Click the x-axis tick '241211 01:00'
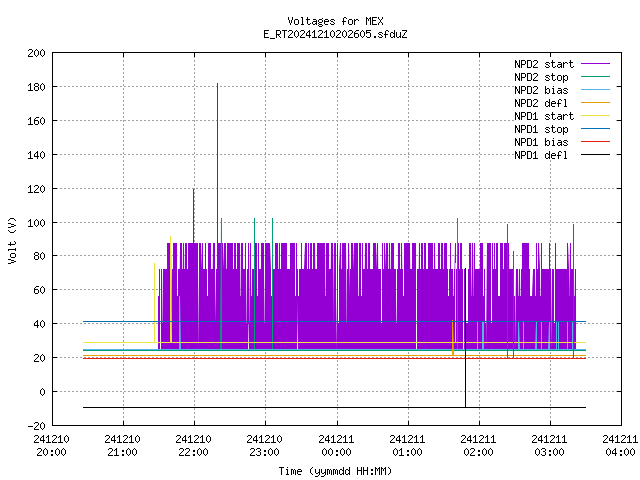Viewport: 640px width, 480px height. (407, 446)
